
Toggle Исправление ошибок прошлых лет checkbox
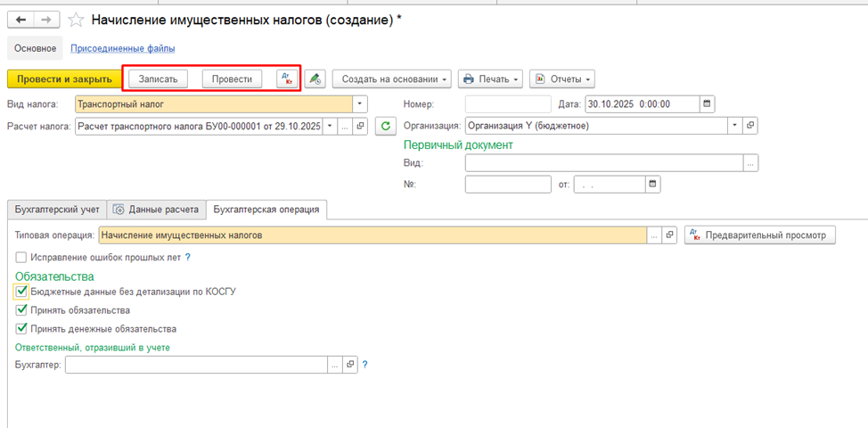pos(21,258)
